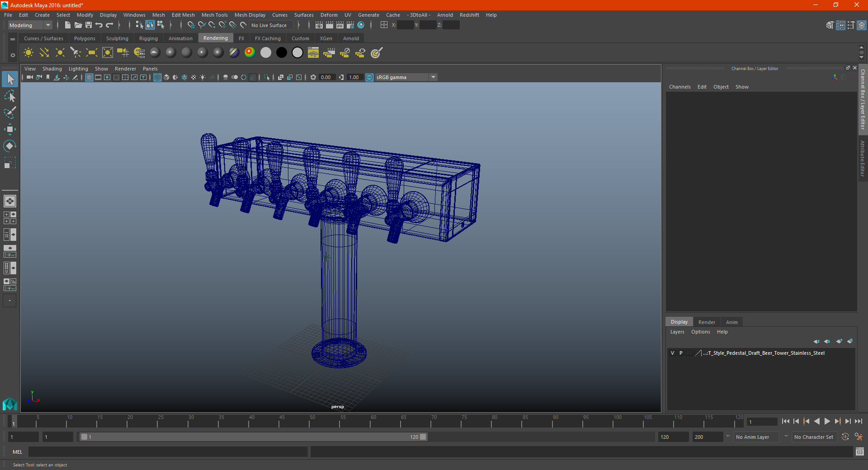Viewport: 868px width, 470px height.
Task: Open render settings clapper-gear icon
Action: click(x=350, y=25)
